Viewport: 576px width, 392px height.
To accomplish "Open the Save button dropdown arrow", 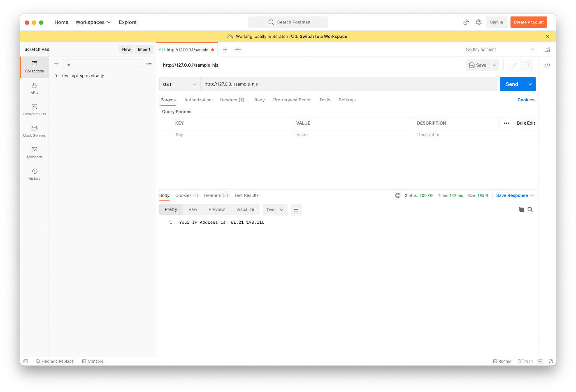I will point(495,65).
